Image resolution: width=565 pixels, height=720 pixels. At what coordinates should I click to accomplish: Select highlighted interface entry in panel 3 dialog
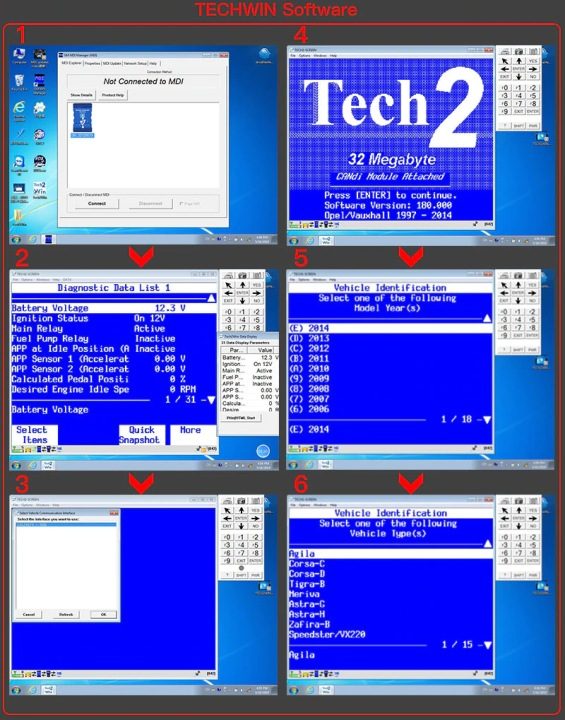66,524
